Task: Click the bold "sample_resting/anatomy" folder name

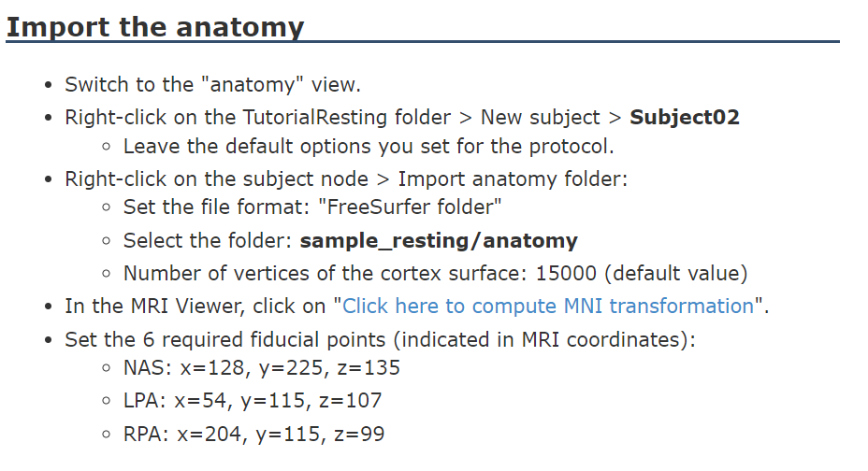Action: tap(439, 240)
